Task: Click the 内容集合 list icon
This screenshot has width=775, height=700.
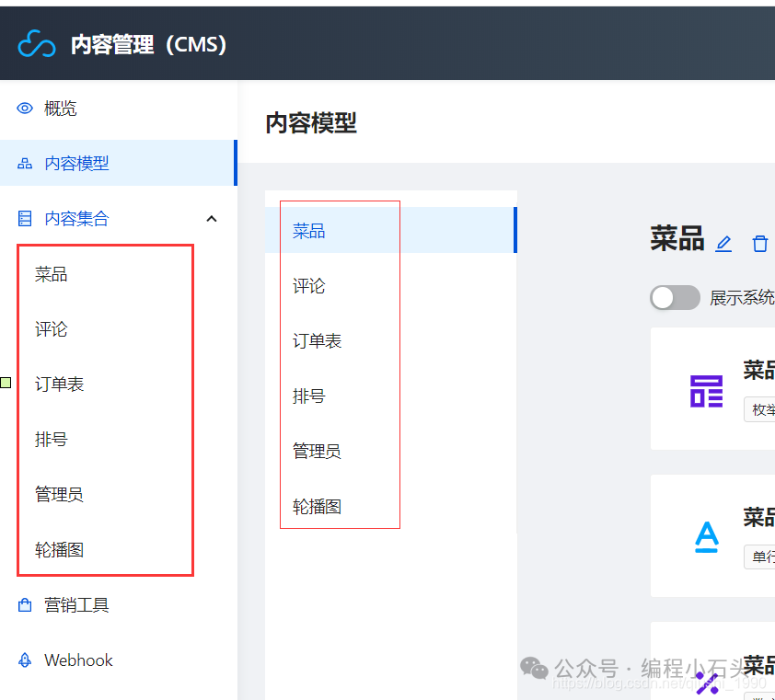Action: (x=25, y=218)
